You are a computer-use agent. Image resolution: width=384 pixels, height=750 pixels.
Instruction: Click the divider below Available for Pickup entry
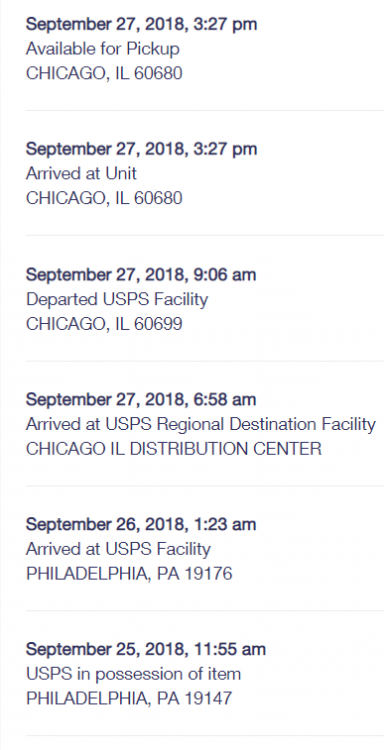pos(205,110)
